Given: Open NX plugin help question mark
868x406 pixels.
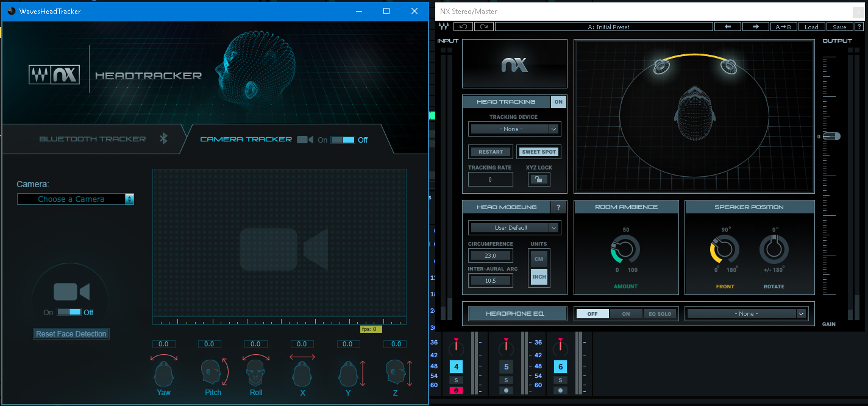Looking at the screenshot, I should pyautogui.click(x=859, y=27).
